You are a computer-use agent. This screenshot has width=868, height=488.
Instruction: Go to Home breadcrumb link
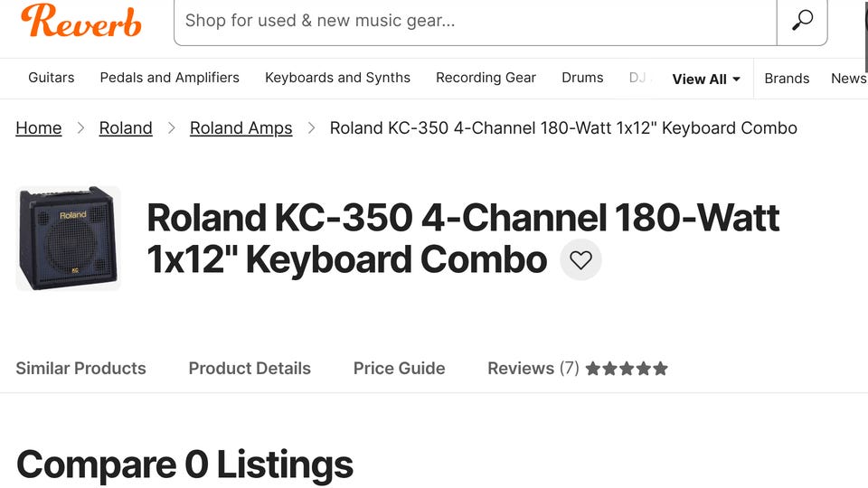click(x=39, y=128)
